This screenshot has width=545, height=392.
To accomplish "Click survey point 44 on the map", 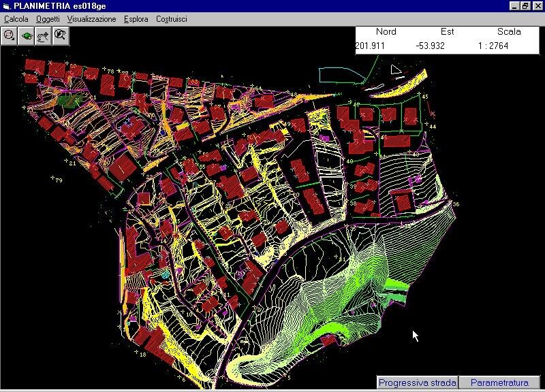I will tap(431, 126).
